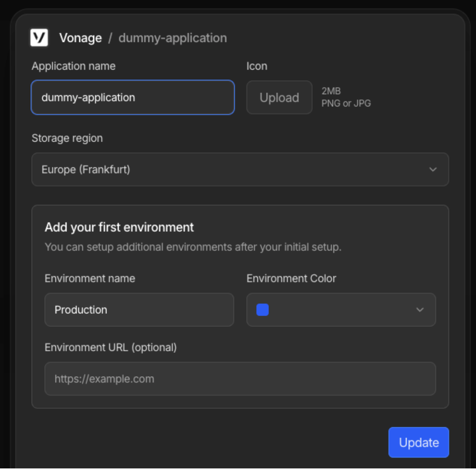Click the blue environment color swatch
The image size is (476, 470).
[262, 310]
